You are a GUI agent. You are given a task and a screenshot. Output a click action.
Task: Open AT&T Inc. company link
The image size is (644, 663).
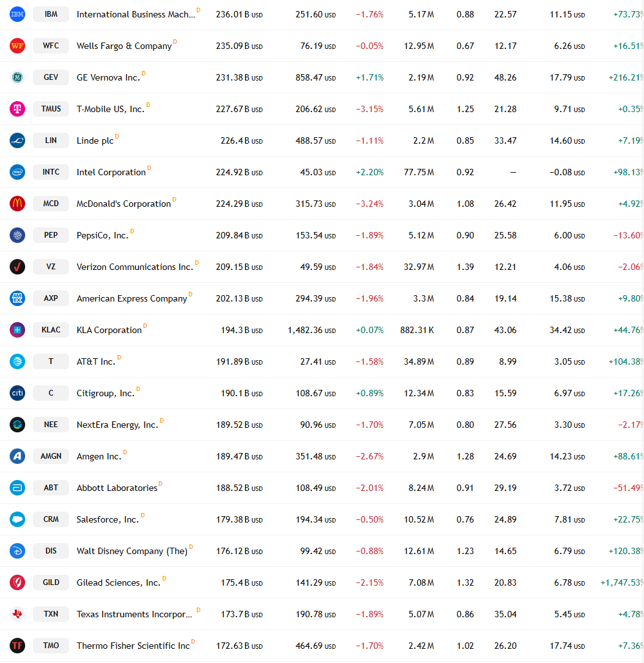96,362
